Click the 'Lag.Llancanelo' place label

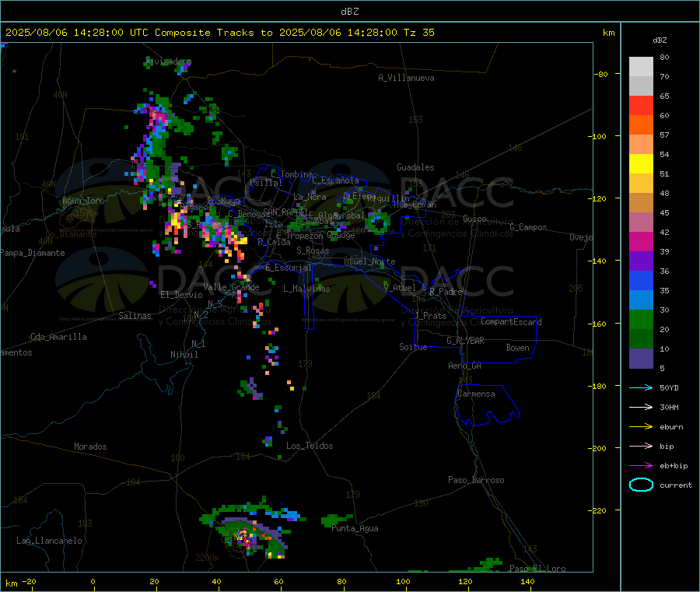(50, 541)
